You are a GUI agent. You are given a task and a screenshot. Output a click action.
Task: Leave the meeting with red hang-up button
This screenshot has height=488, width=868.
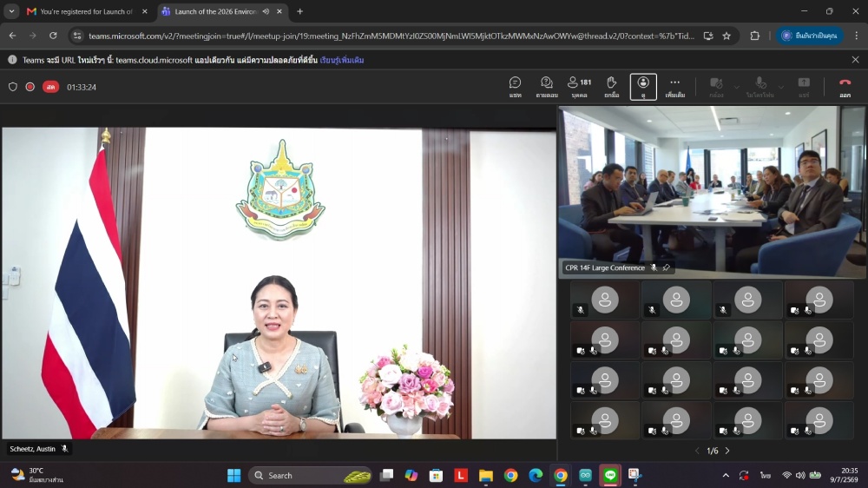point(845,87)
